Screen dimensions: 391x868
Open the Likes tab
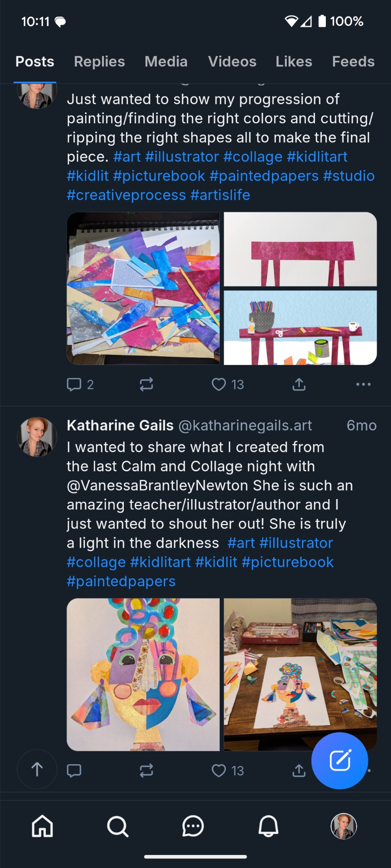point(294,62)
